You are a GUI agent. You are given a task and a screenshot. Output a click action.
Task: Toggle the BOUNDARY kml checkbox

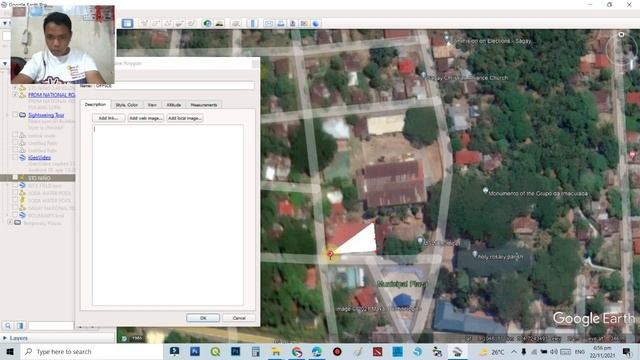(x=16, y=215)
